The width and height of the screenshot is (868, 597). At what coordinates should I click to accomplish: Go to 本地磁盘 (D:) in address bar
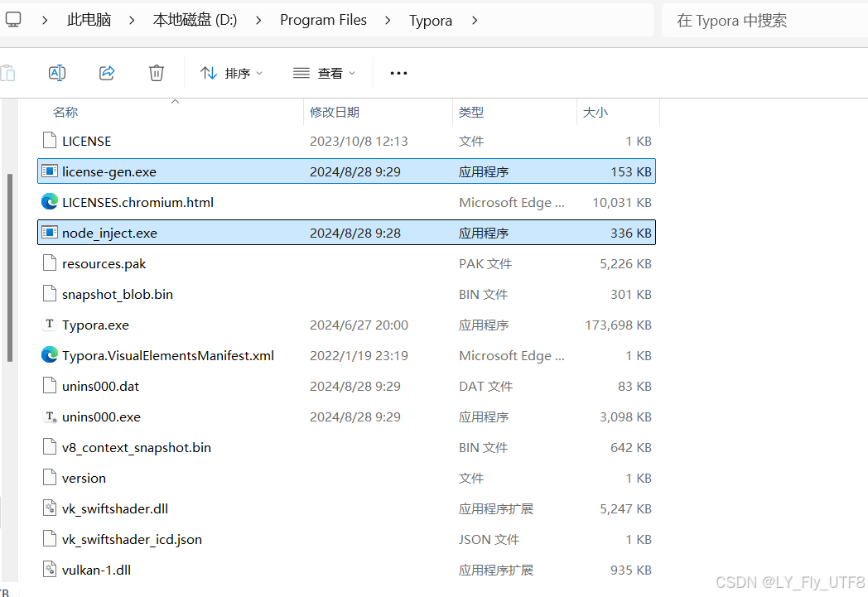click(195, 20)
